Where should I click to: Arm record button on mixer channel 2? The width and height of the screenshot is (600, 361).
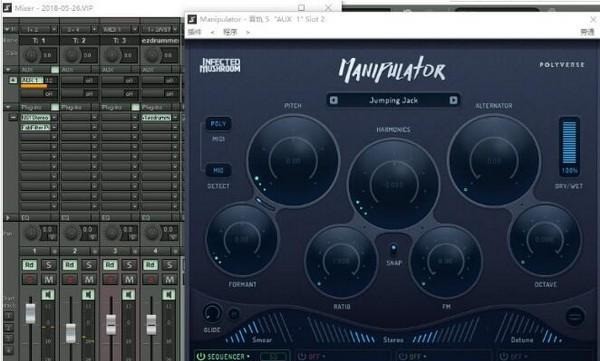(x=70, y=279)
